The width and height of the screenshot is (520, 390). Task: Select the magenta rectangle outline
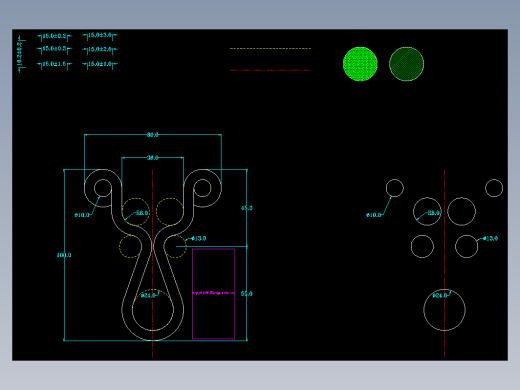coord(214,294)
